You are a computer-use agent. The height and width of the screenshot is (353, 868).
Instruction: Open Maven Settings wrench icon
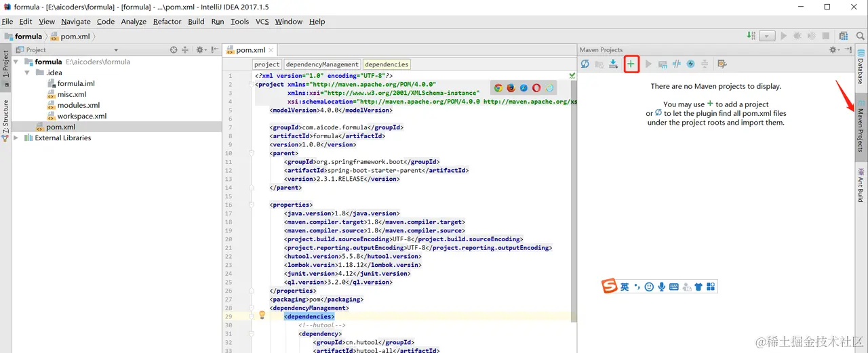pos(722,64)
